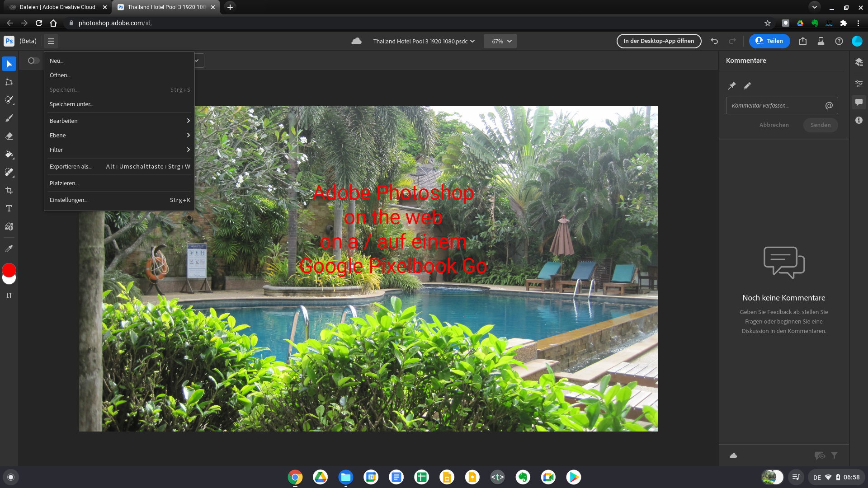Click the blue Teilen share button
Viewport: 868px width, 488px height.
[x=769, y=41]
